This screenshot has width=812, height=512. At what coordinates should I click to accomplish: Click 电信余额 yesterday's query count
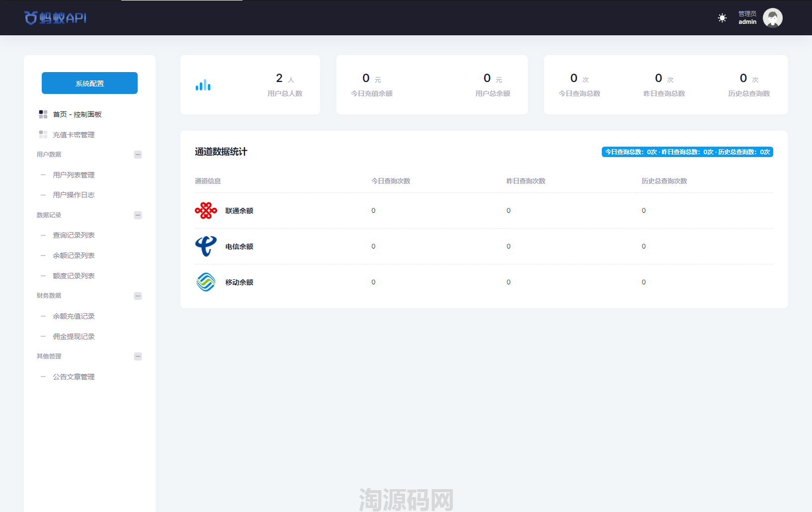coord(508,247)
